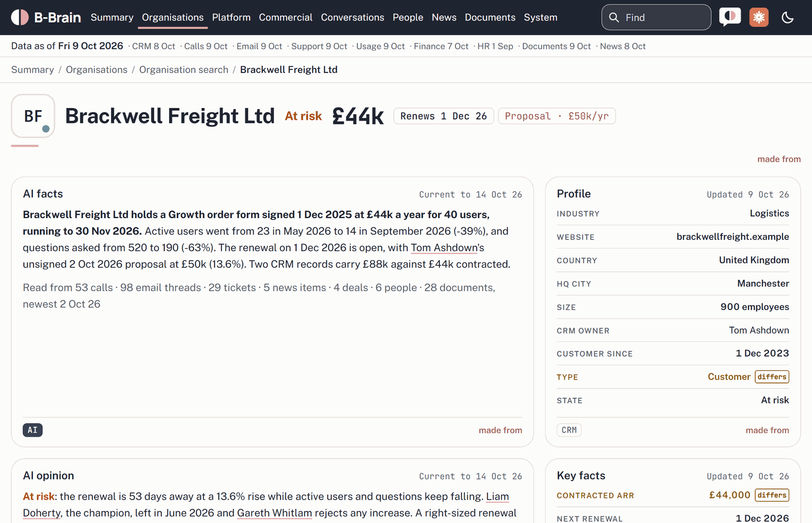
Task: Click the Support 9 Oct data source
Action: click(319, 46)
